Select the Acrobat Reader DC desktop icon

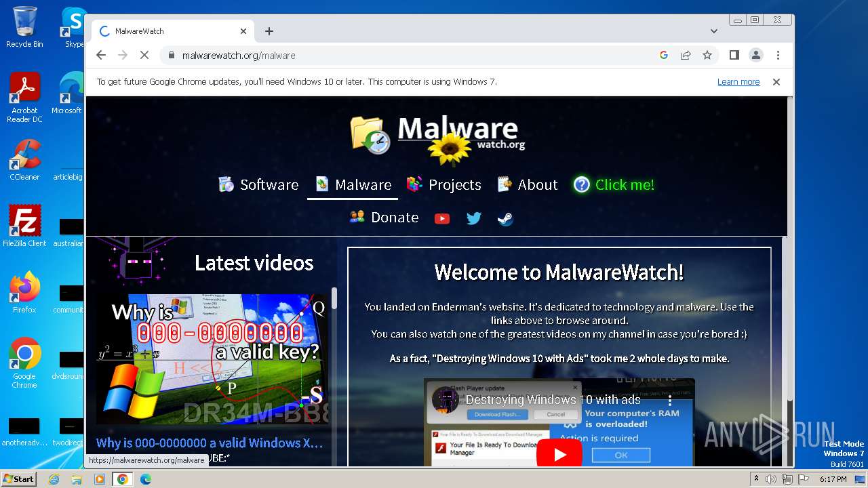point(24,98)
